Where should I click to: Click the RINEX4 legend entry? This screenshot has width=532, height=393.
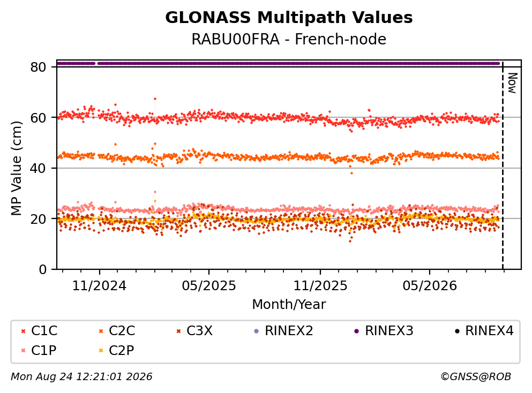(484, 330)
